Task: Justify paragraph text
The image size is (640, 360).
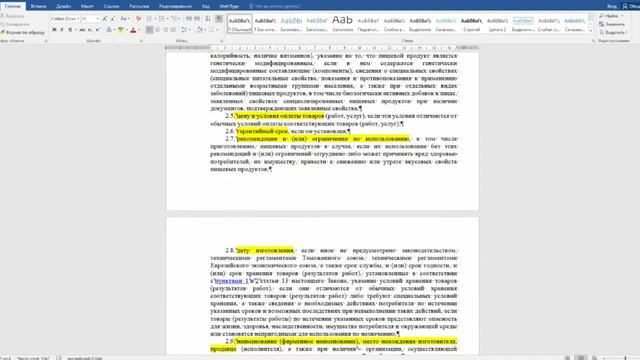Action: click(x=173, y=30)
